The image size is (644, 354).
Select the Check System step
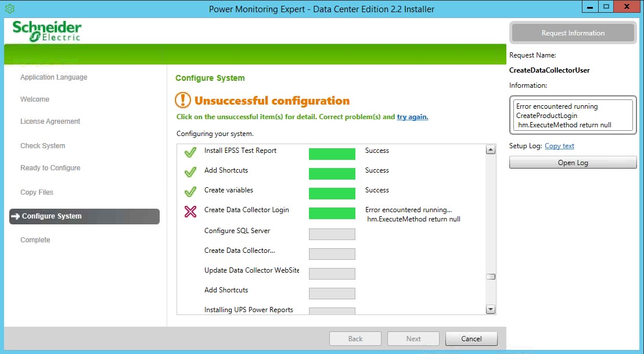click(x=43, y=146)
